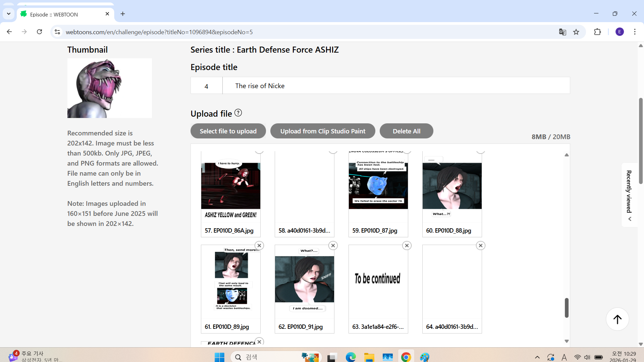Remove image 62 EP010D_91.jpg with its X
The image size is (644, 362).
[333, 246]
